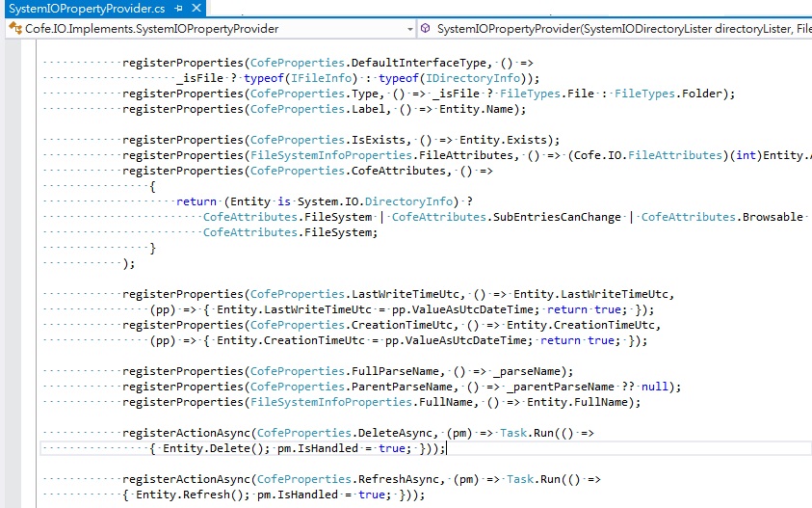Click 'SubEntriesCanChange' in the attributes expression
This screenshot has height=508, width=812.
557,217
